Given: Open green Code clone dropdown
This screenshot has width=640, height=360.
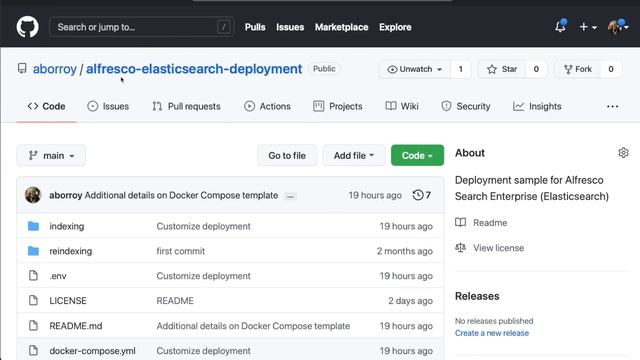Looking at the screenshot, I should pos(417,156).
